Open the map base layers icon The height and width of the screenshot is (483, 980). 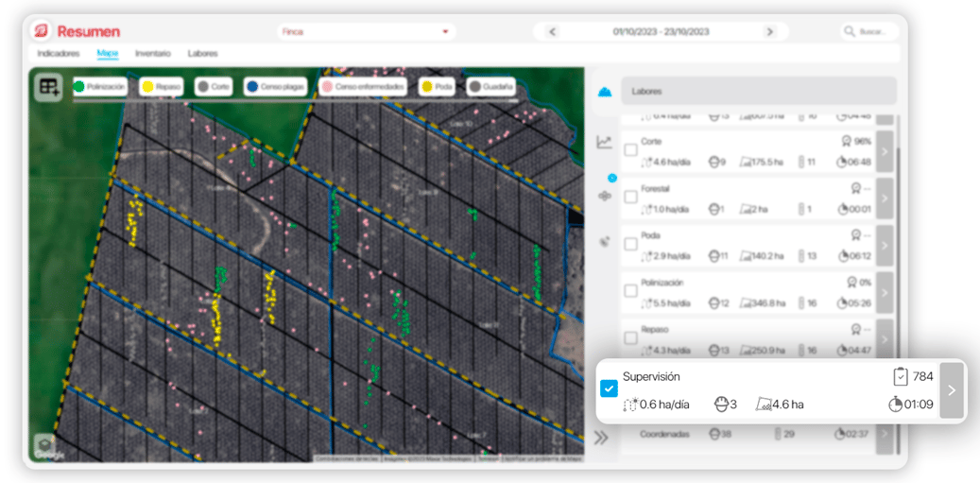(44, 445)
